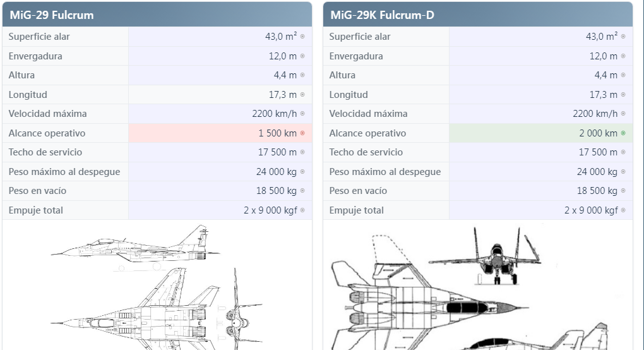Click the dot beside MiG-29 Altura value
The image size is (644, 350).
point(302,75)
